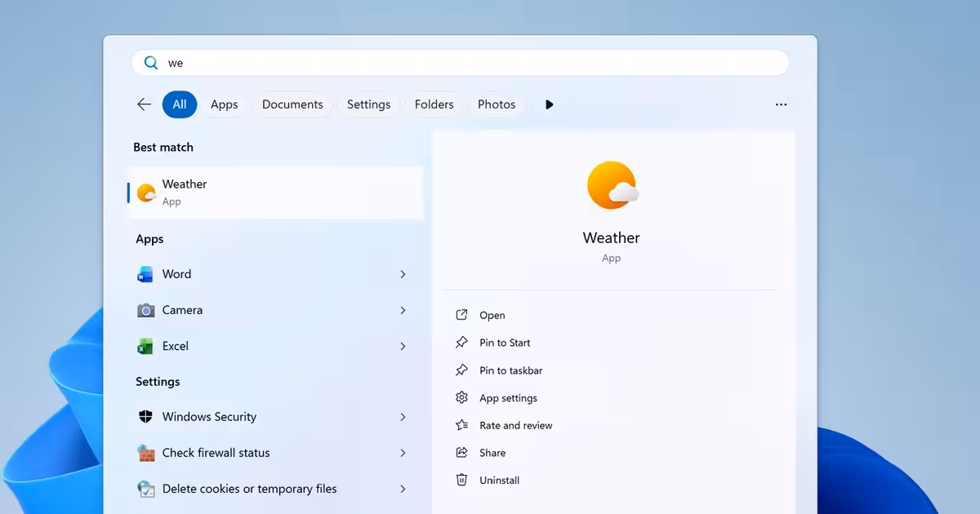Screen dimensions: 980x514
Task: Pin Weather to taskbar
Action: click(511, 370)
